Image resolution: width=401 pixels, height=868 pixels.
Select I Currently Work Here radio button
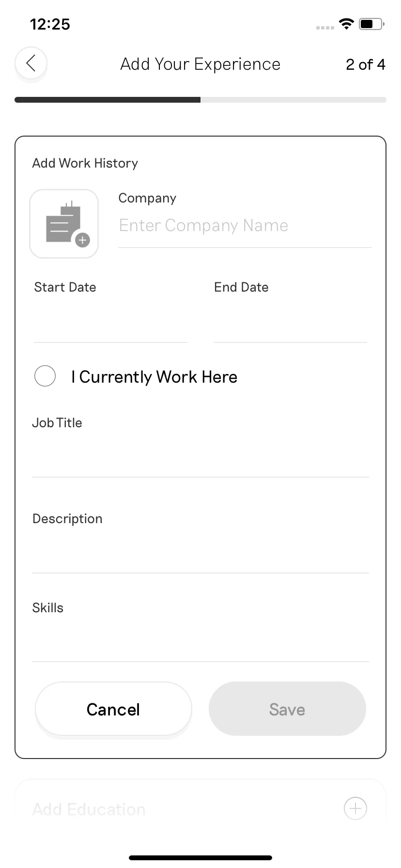click(x=45, y=376)
